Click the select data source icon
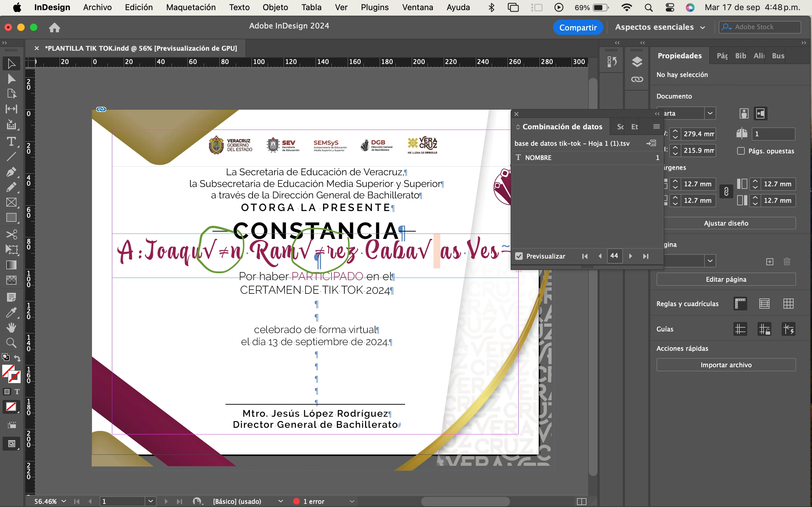Image resolution: width=812 pixels, height=507 pixels. [x=651, y=143]
